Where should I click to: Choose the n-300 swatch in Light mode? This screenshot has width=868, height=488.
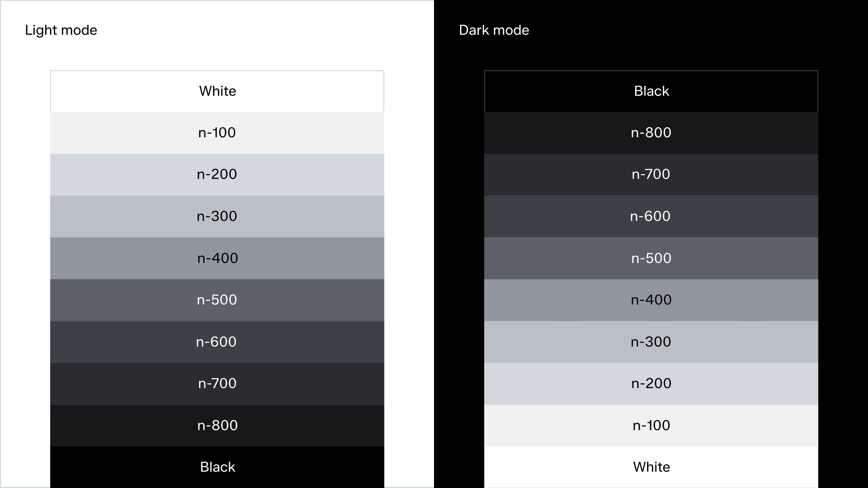tap(217, 216)
